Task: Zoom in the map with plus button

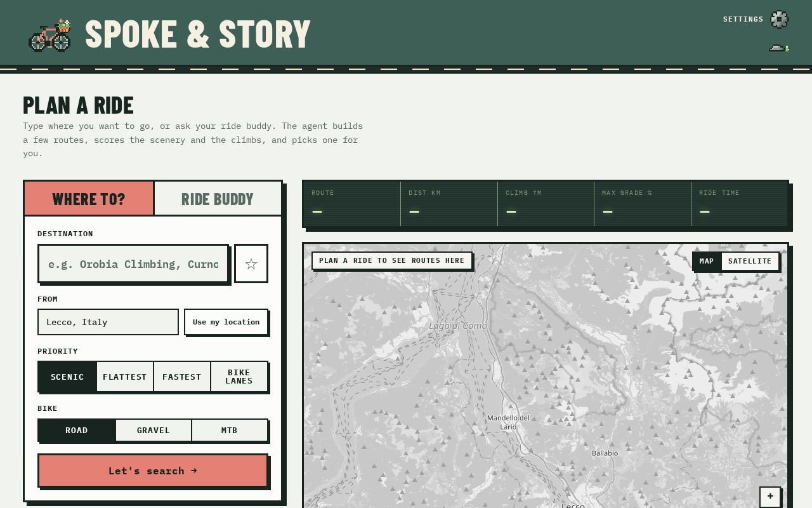Action: pos(770,497)
